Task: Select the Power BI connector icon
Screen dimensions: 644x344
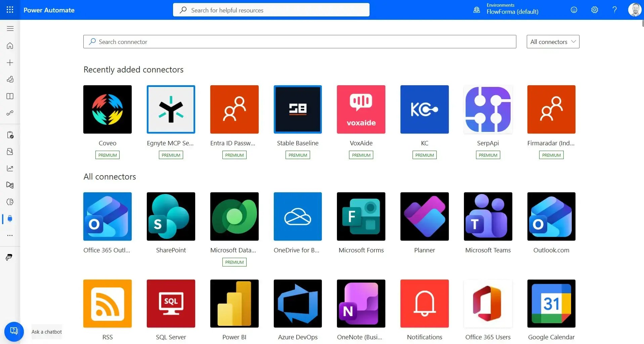Action: pos(234,304)
